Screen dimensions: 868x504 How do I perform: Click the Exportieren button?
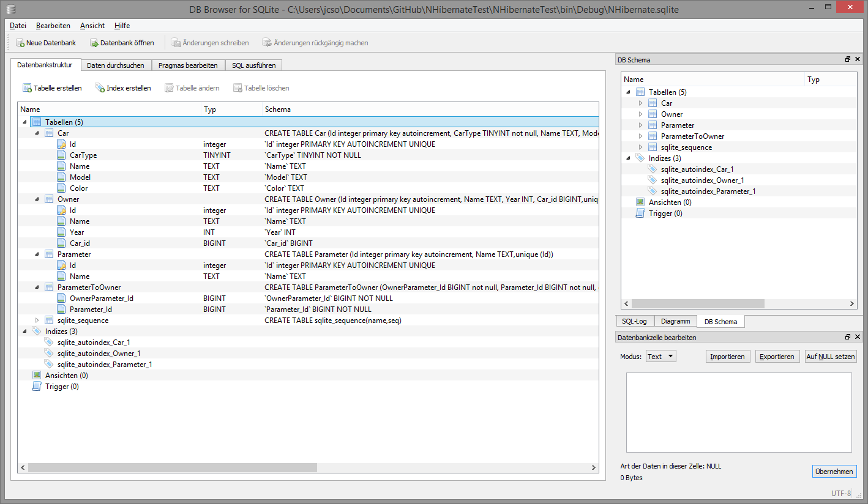[777, 357]
